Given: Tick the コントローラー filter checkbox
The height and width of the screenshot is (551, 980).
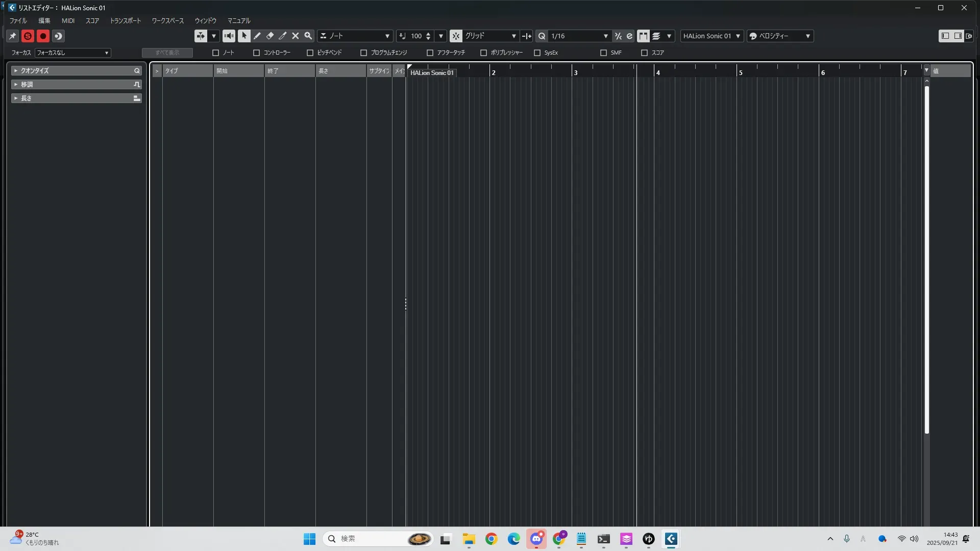Looking at the screenshot, I should click(256, 53).
